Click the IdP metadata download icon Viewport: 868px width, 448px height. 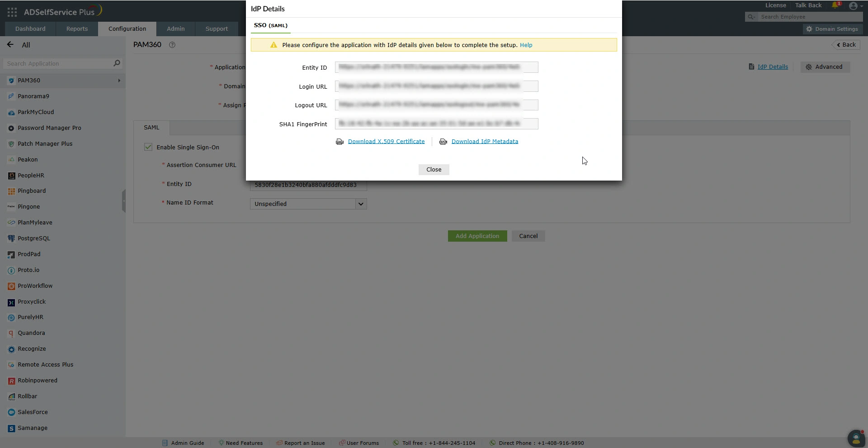[x=443, y=142]
